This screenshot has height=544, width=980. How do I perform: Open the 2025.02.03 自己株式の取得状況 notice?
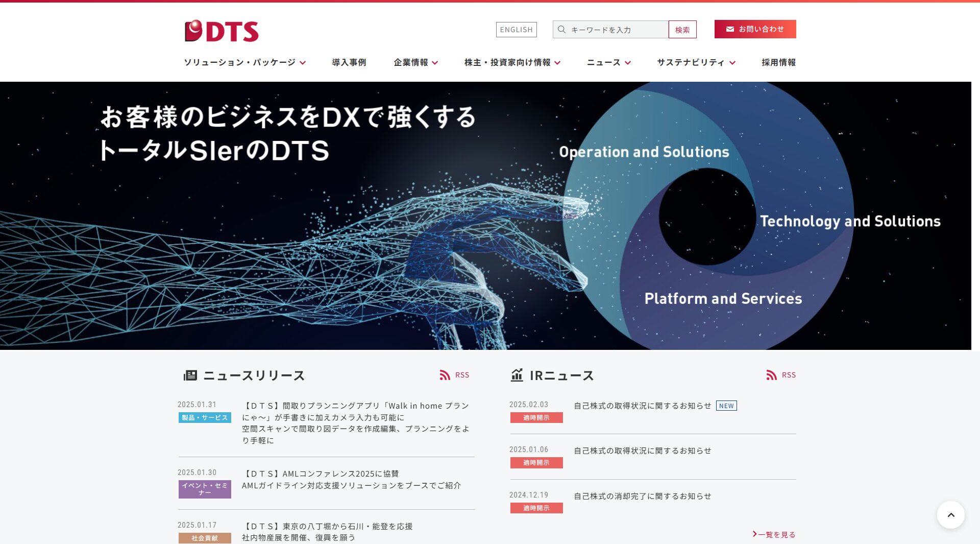tap(642, 406)
